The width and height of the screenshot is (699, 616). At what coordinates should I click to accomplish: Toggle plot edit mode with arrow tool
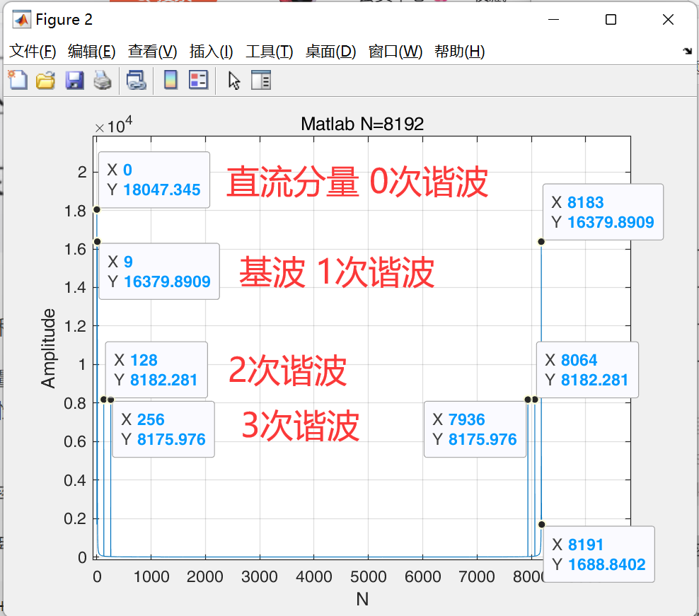coord(233,80)
